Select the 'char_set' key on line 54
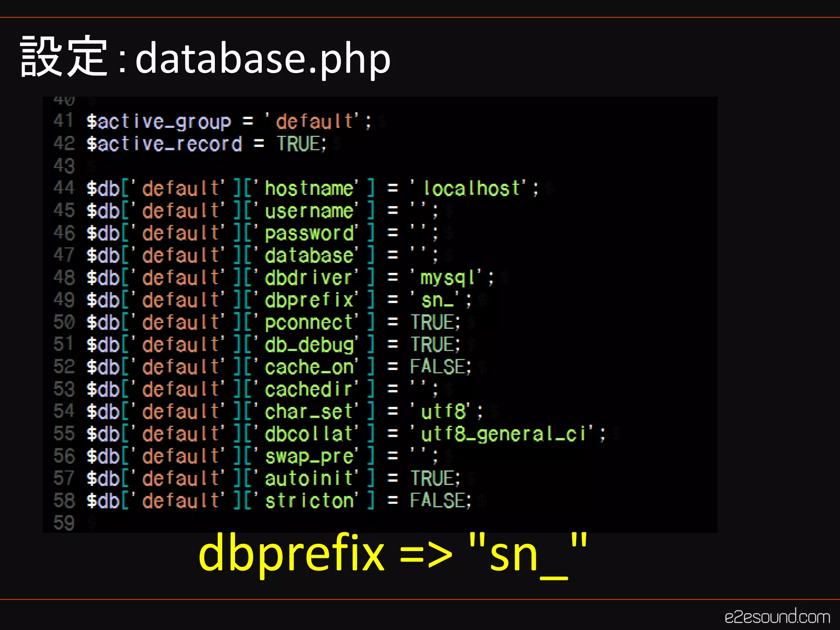The height and width of the screenshot is (630, 840). (309, 411)
